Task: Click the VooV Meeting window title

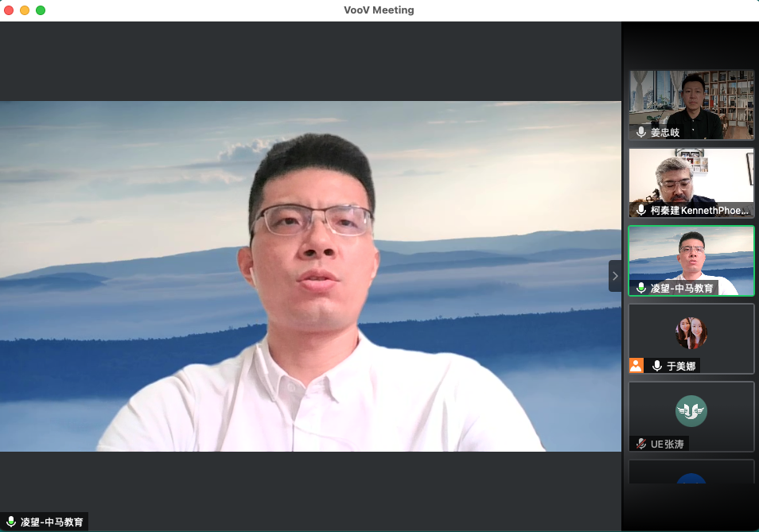Action: [379, 10]
